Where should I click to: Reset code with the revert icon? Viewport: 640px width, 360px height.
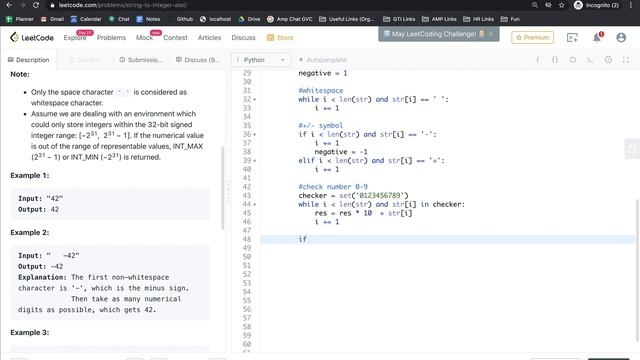[573, 60]
